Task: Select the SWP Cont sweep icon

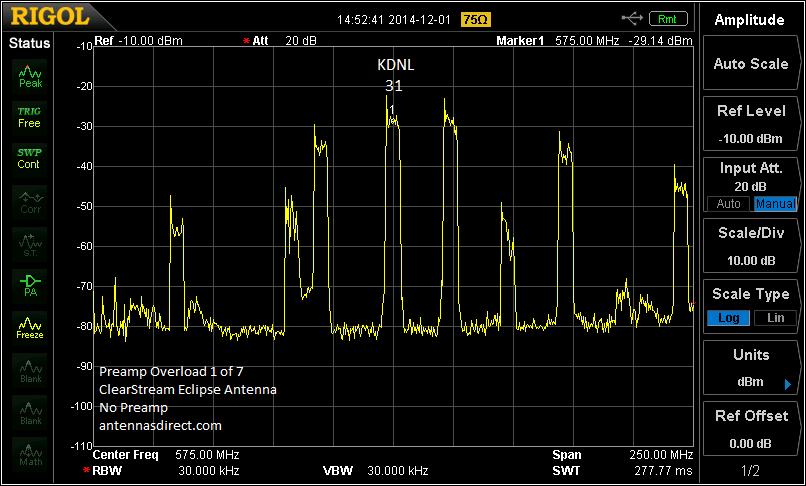Action: tap(29, 158)
